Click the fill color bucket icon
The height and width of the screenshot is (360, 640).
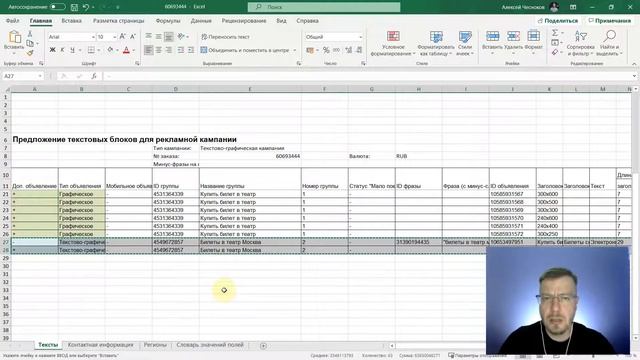tap(110, 50)
